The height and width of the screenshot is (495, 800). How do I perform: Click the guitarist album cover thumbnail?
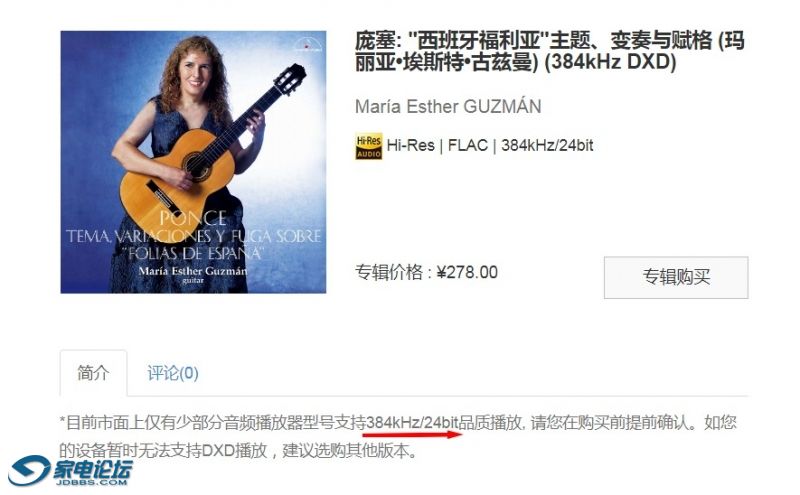pos(193,162)
